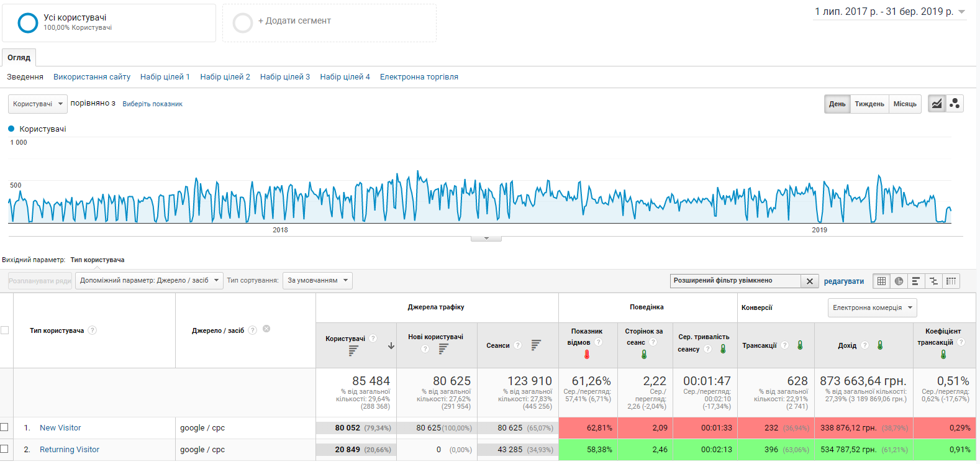
Task: Clear the advanced filter with X button
Action: (x=809, y=281)
